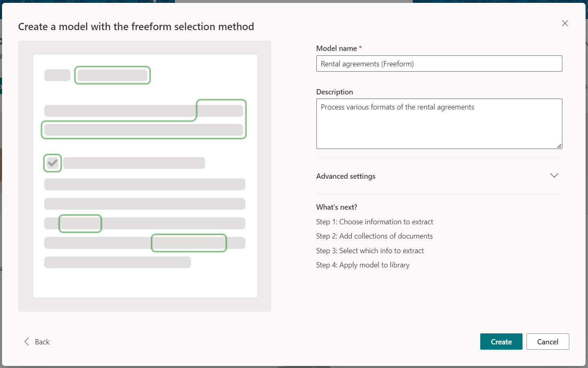The height and width of the screenshot is (368, 588).
Task: Click the checkmark icon in the sample document
Action: (52, 163)
